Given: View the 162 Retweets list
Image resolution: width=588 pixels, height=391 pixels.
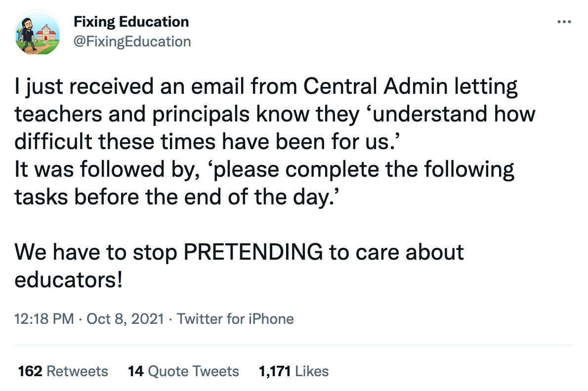Looking at the screenshot, I should [63, 371].
